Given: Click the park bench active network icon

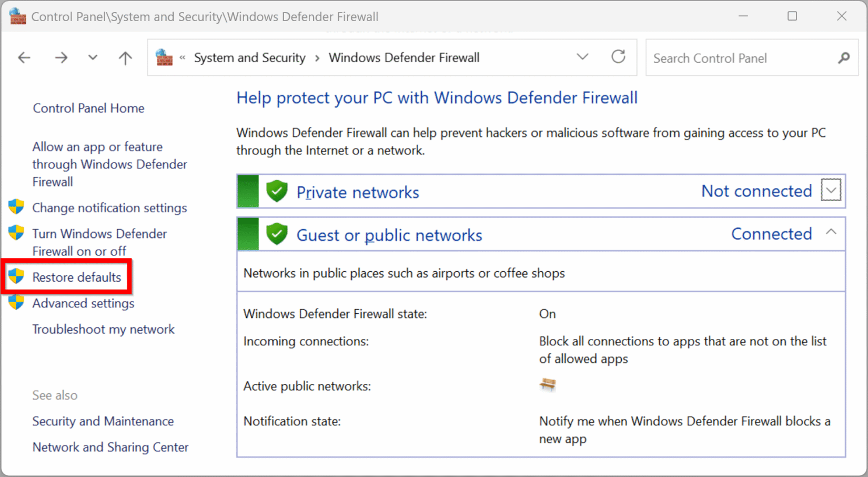Looking at the screenshot, I should pyautogui.click(x=548, y=384).
